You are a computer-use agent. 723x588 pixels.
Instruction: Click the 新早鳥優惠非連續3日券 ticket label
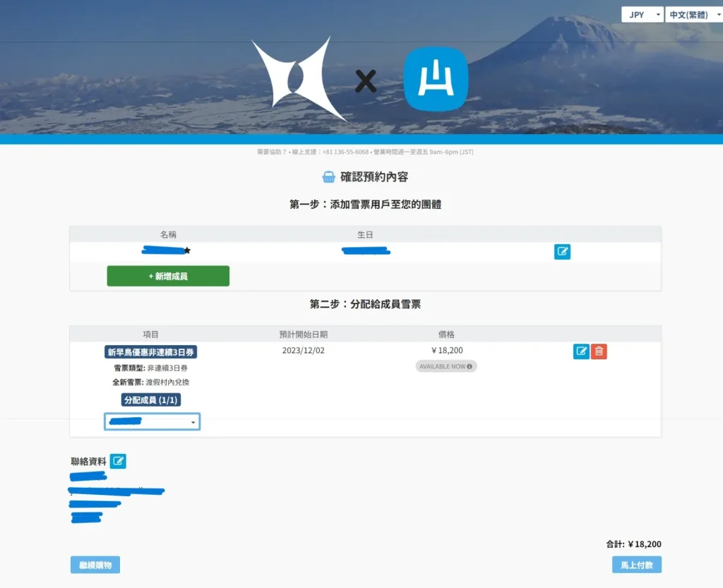[x=150, y=352]
